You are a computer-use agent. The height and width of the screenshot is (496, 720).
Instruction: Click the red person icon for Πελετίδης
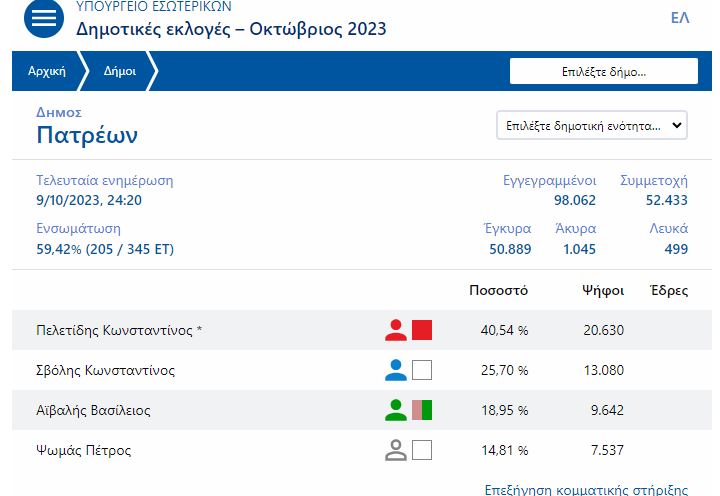(x=396, y=330)
